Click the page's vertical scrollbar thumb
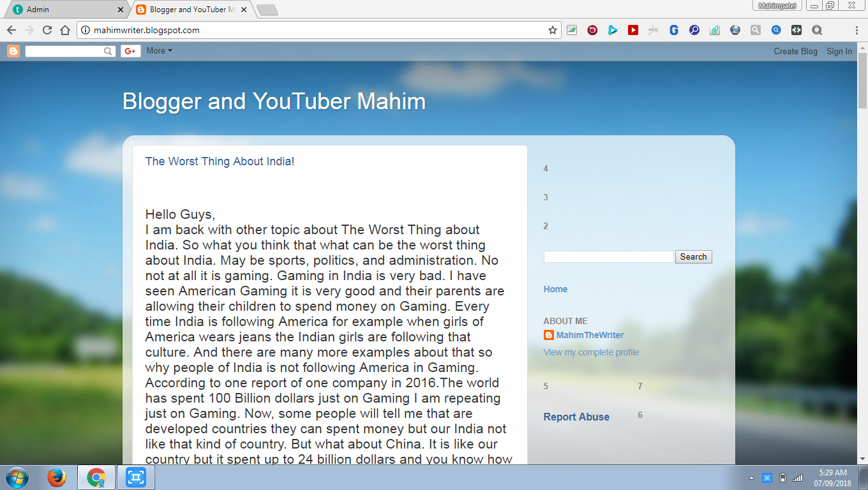The height and width of the screenshot is (490, 868). coord(862,83)
